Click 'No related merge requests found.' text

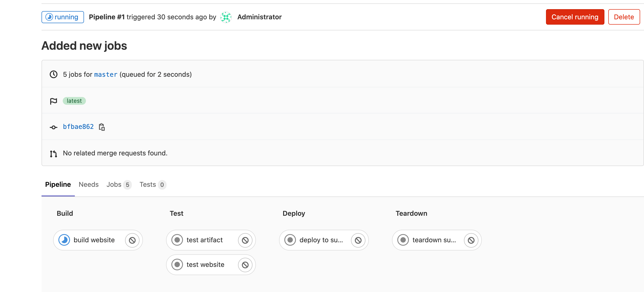[x=115, y=153]
